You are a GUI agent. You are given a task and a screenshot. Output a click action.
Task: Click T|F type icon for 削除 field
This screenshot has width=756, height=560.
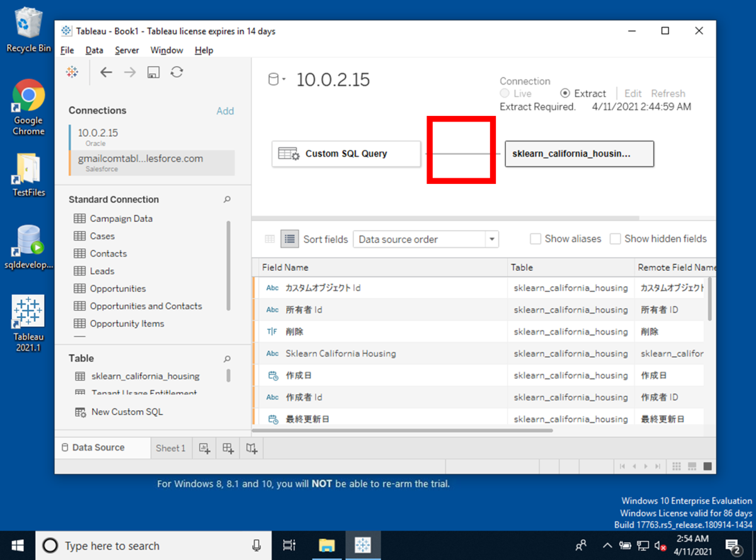coord(272,332)
